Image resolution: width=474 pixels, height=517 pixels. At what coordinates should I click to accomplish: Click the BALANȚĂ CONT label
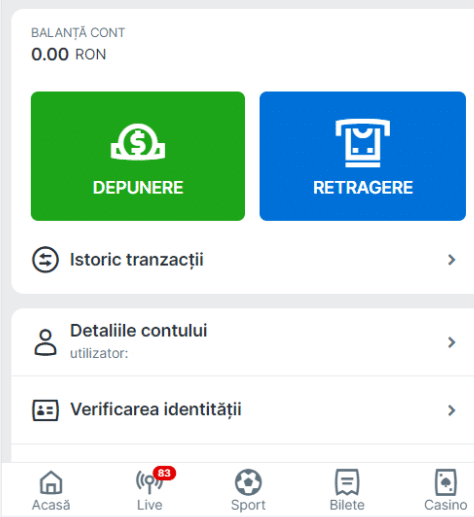tap(78, 33)
